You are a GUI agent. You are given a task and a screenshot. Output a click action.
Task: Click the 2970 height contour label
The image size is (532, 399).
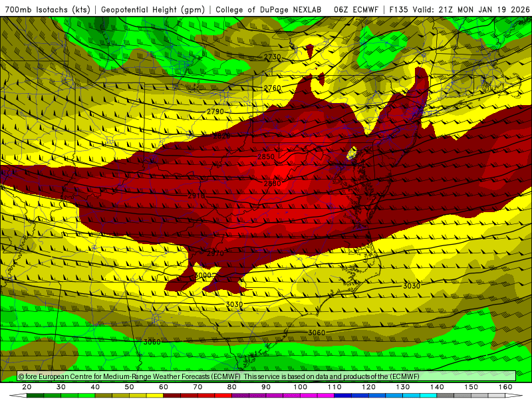(215, 253)
